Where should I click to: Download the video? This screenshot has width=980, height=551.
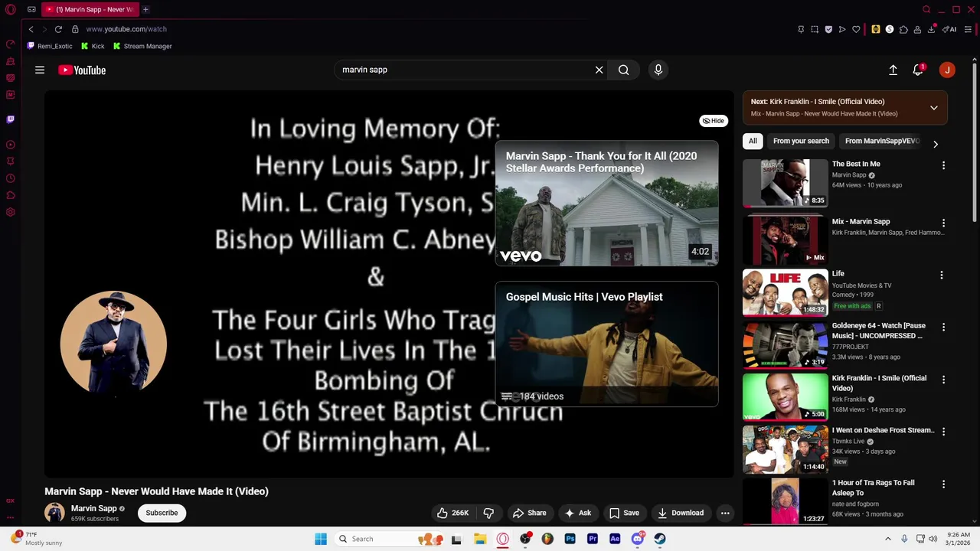(x=680, y=513)
